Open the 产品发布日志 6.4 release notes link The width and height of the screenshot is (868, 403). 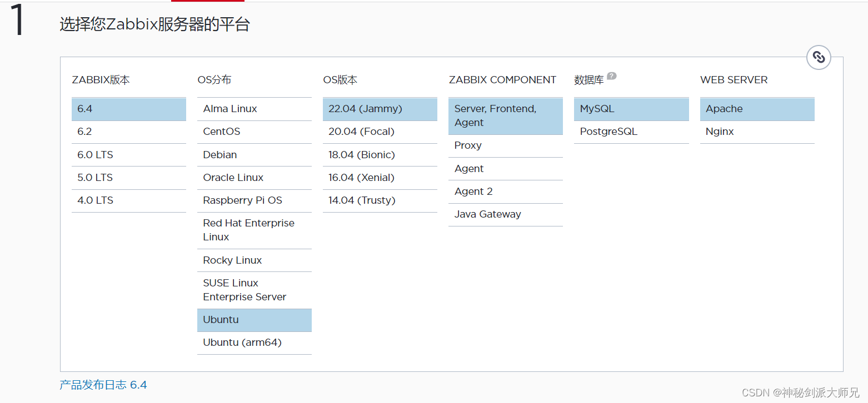coord(103,384)
